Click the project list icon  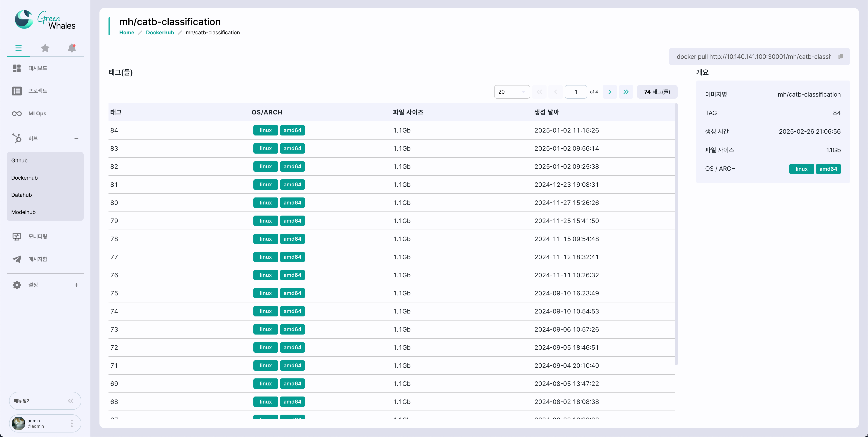tap(17, 91)
